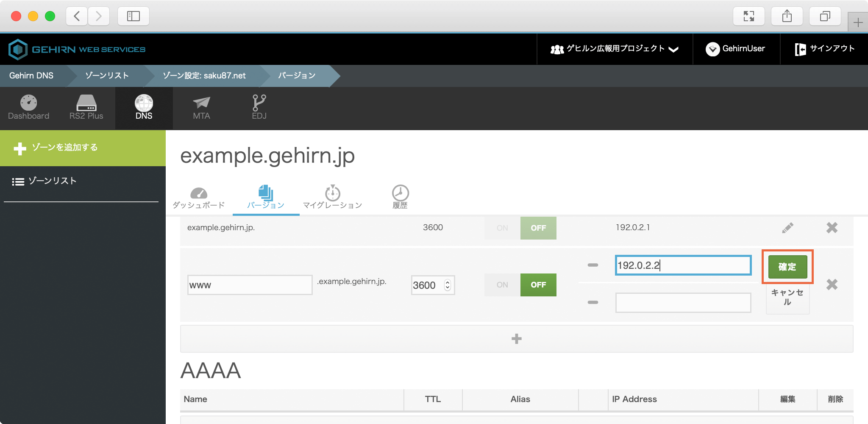Delete the example.gehirn.jp. record with X icon
Image resolution: width=868 pixels, height=424 pixels.
click(832, 228)
